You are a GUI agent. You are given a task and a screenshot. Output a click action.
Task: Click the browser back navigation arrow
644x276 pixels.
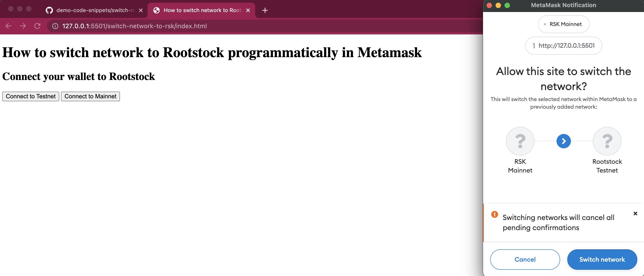click(x=9, y=26)
